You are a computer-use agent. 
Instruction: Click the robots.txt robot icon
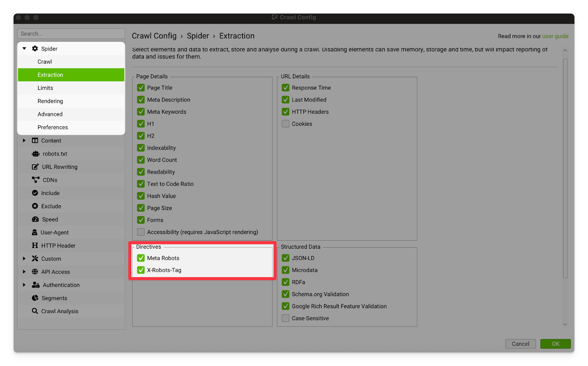pyautogui.click(x=36, y=154)
